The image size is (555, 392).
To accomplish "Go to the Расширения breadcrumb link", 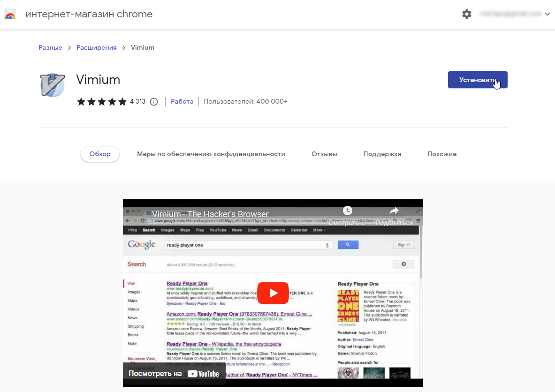I will pos(96,47).
